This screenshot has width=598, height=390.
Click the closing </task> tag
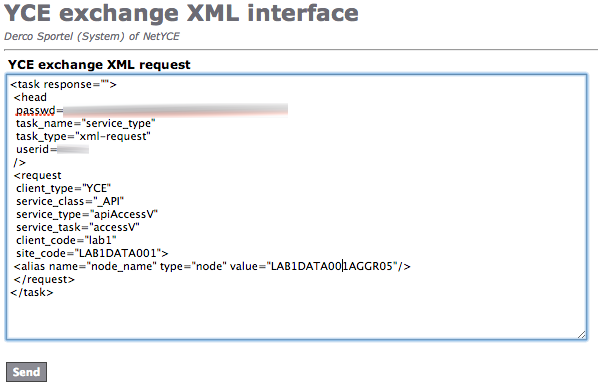[x=32, y=292]
